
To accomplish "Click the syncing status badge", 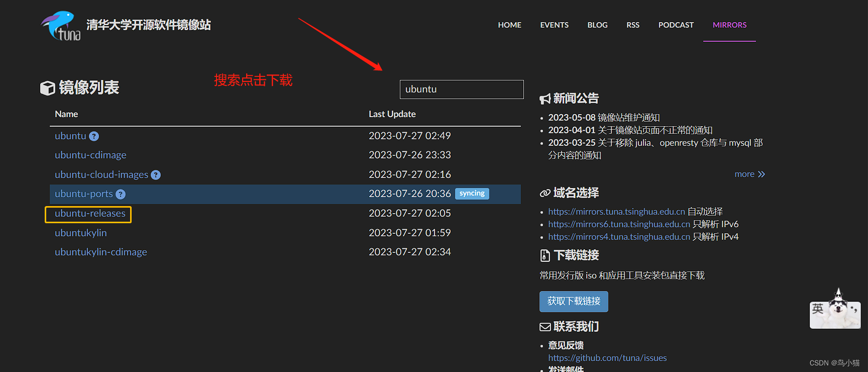I will click(x=472, y=194).
